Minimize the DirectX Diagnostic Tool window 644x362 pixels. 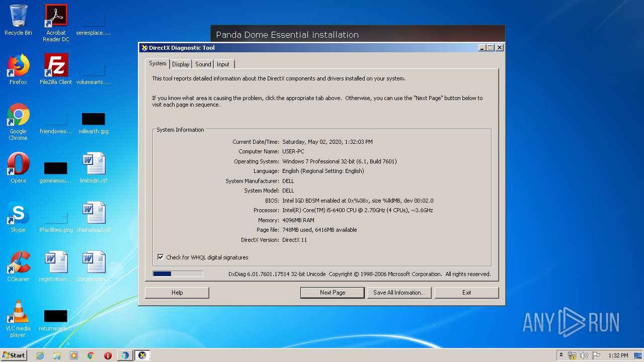482,48
